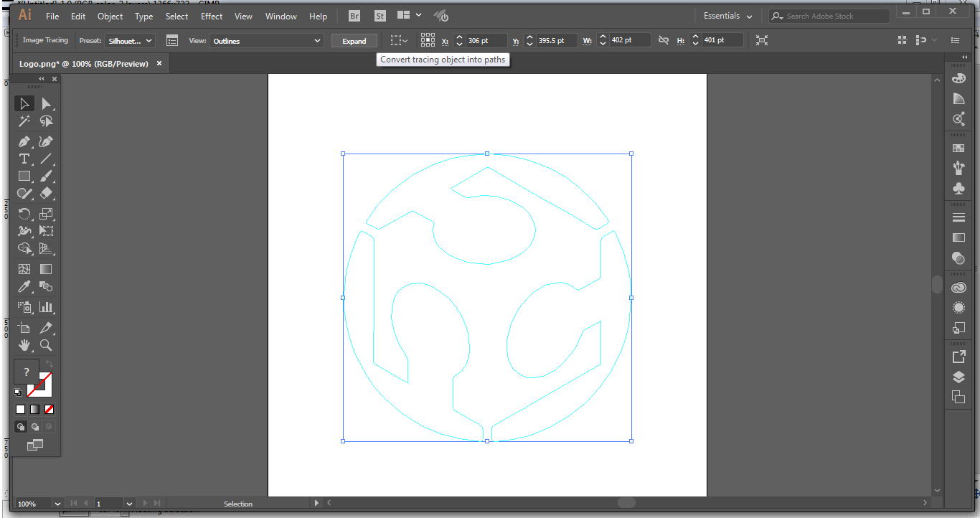
Task: Open the Arrange Documents dropdown
Action: 409,16
